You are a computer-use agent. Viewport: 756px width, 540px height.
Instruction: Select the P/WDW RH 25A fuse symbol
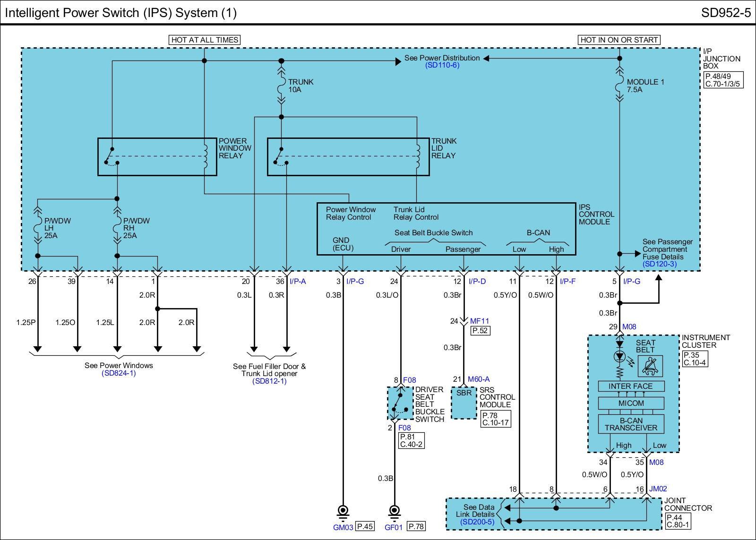(x=117, y=228)
